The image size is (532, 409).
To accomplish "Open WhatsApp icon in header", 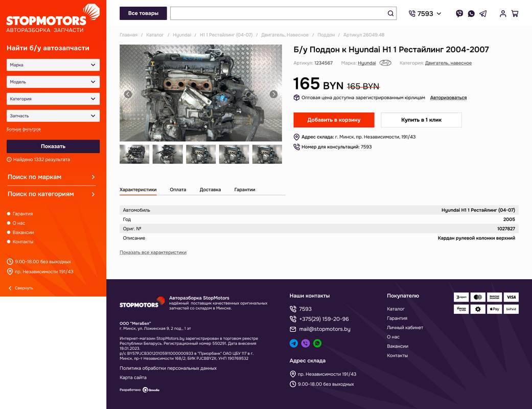I will point(471,14).
